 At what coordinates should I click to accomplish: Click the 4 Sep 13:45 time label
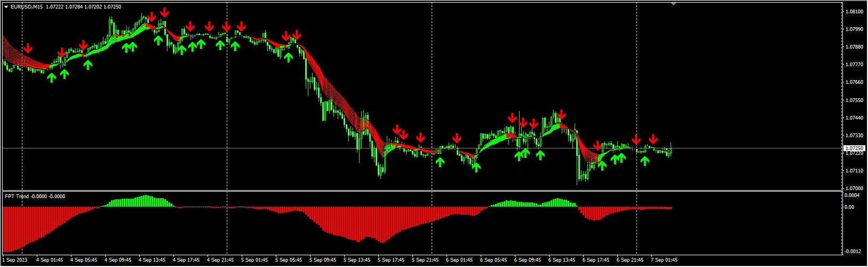(153, 261)
